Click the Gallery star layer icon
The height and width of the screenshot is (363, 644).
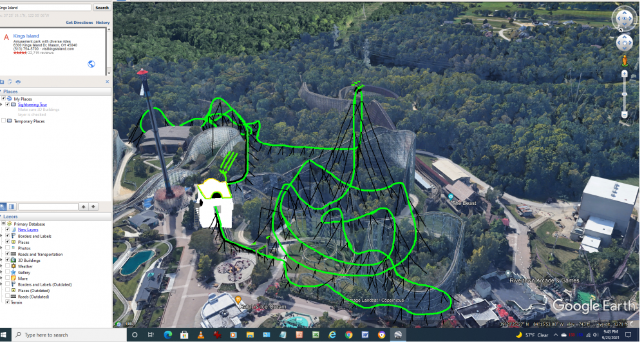pyautogui.click(x=14, y=272)
